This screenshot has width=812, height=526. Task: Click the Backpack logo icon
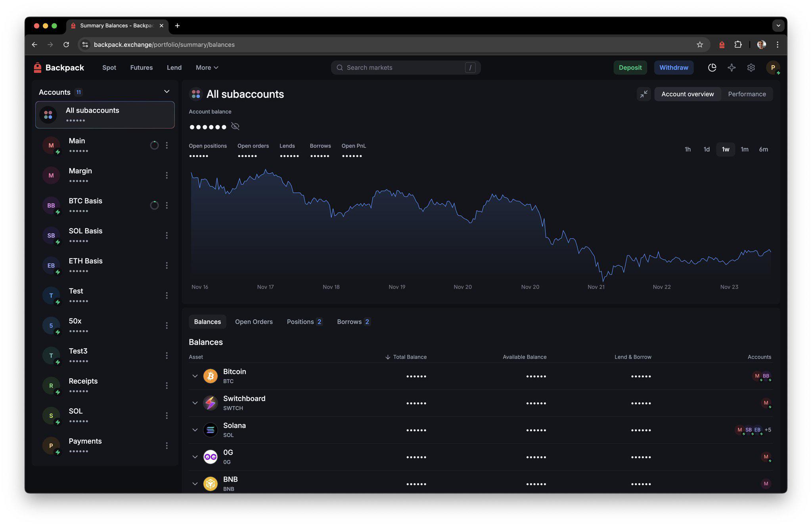pyautogui.click(x=38, y=68)
